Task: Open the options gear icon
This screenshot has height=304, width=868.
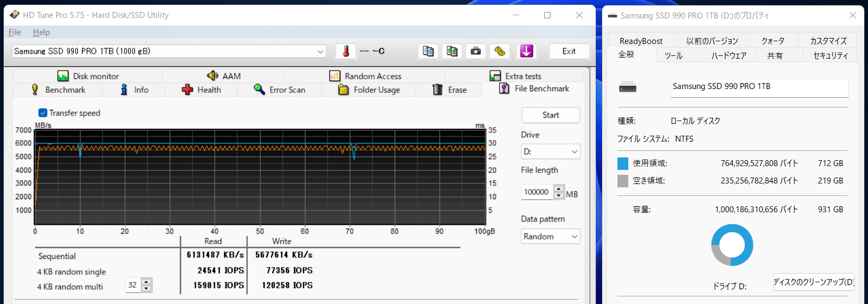Action: 499,51
